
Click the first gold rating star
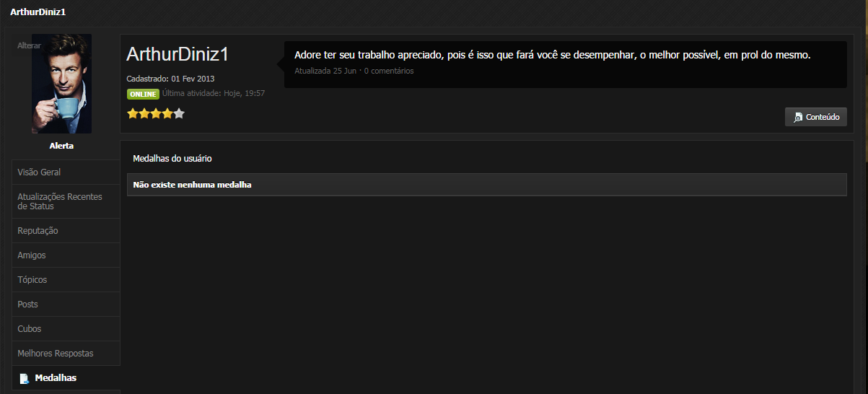point(133,113)
